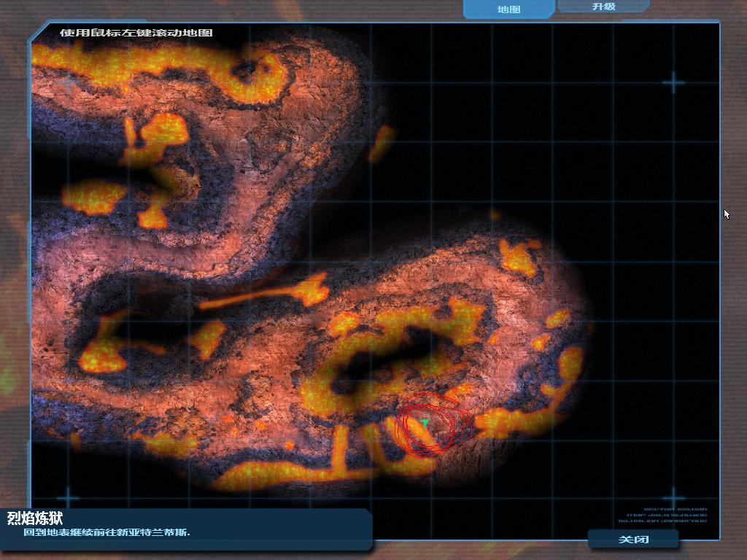Viewport: 747px width, 560px height.
Task: Click the hint text 使用鼠标左键滚动地图
Action: coord(136,33)
